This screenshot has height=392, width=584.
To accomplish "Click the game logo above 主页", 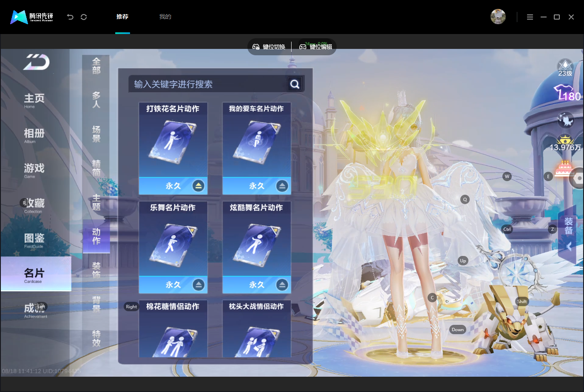I will [37, 62].
